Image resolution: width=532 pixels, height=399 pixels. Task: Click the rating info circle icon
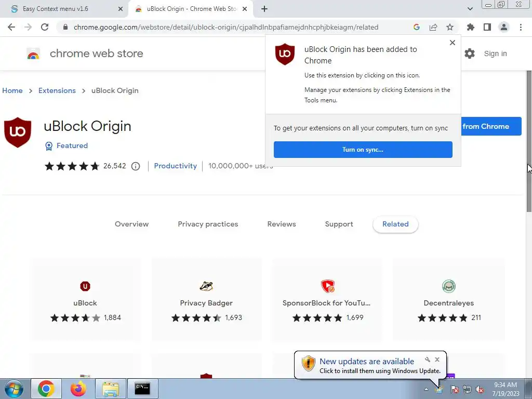coord(136,166)
